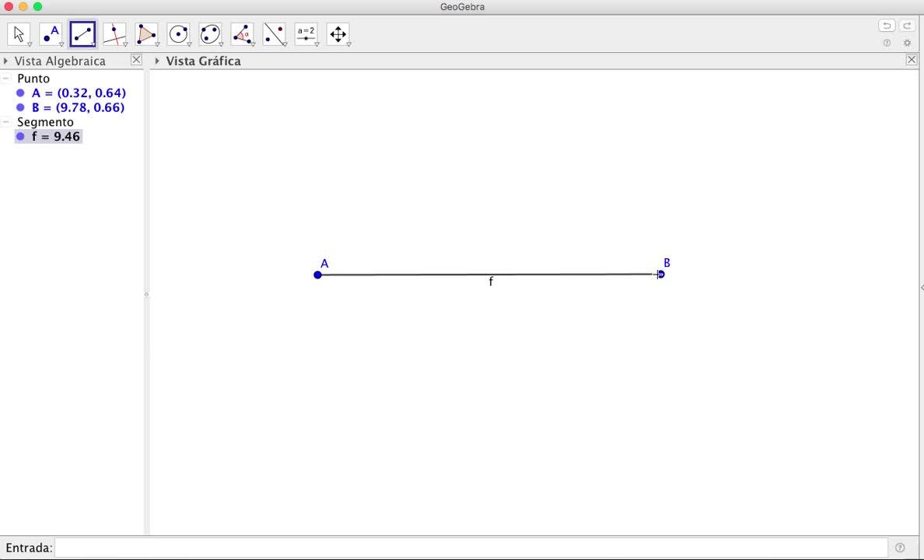Toggle visibility of point A

[x=21, y=93]
